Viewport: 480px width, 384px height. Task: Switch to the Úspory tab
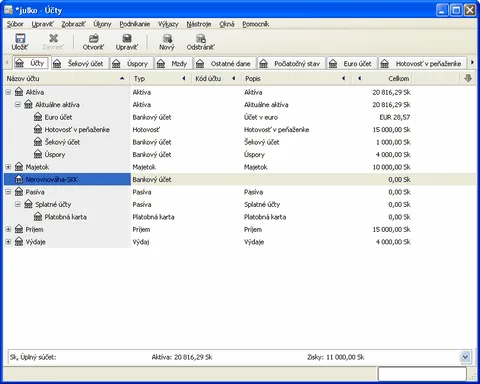coord(132,63)
